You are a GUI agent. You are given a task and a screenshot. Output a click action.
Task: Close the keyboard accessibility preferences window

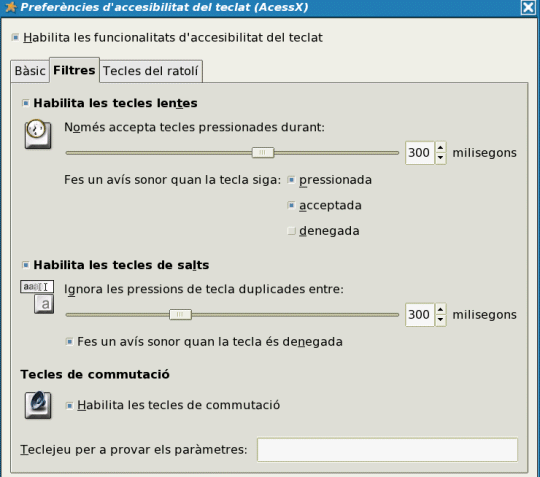point(528,7)
